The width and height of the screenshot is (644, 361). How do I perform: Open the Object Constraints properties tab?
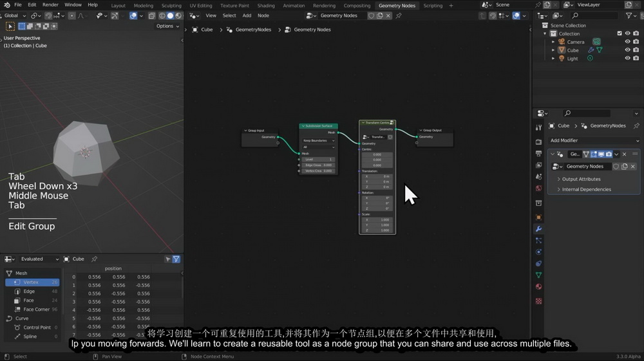pos(538,263)
